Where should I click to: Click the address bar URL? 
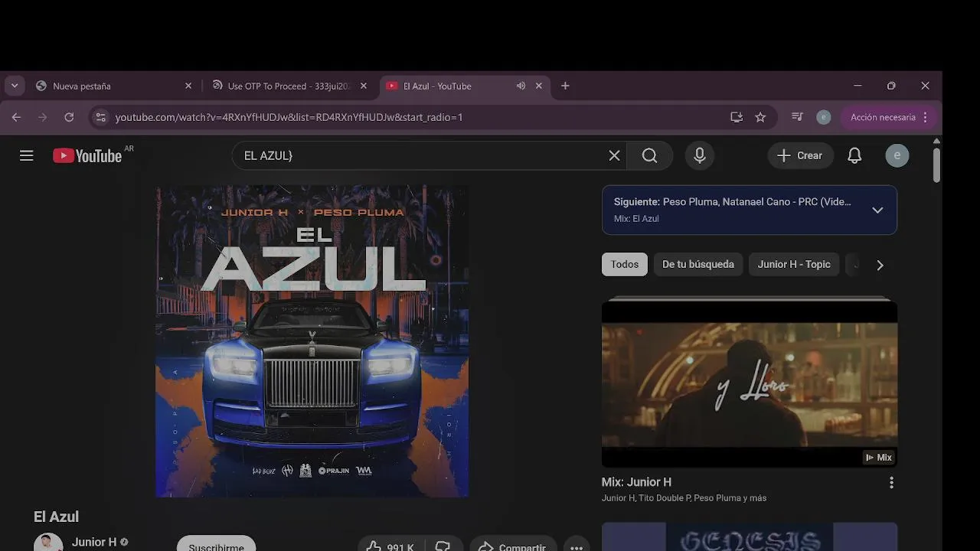[x=289, y=117]
